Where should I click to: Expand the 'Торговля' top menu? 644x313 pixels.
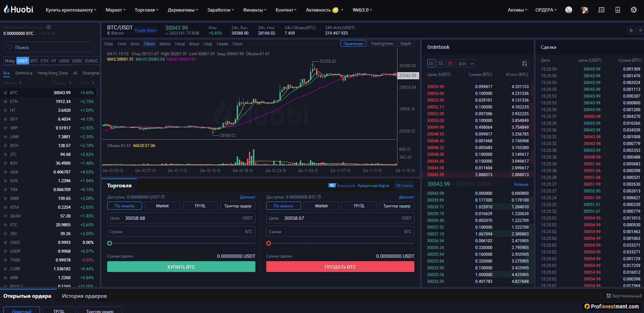pos(147,10)
